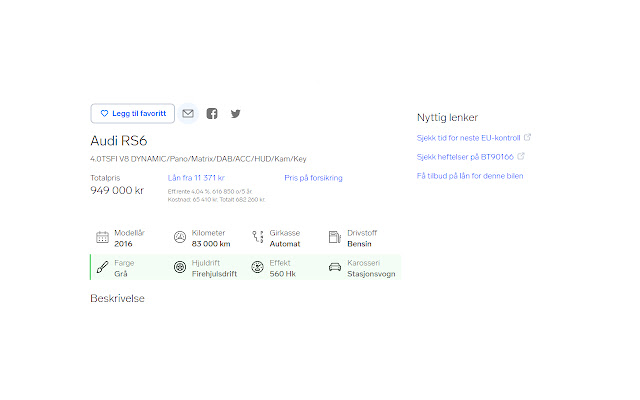Image resolution: width=640 pixels, height=400 pixels.
Task: Click the speedometer icon for Kilometer
Action: coord(180,237)
